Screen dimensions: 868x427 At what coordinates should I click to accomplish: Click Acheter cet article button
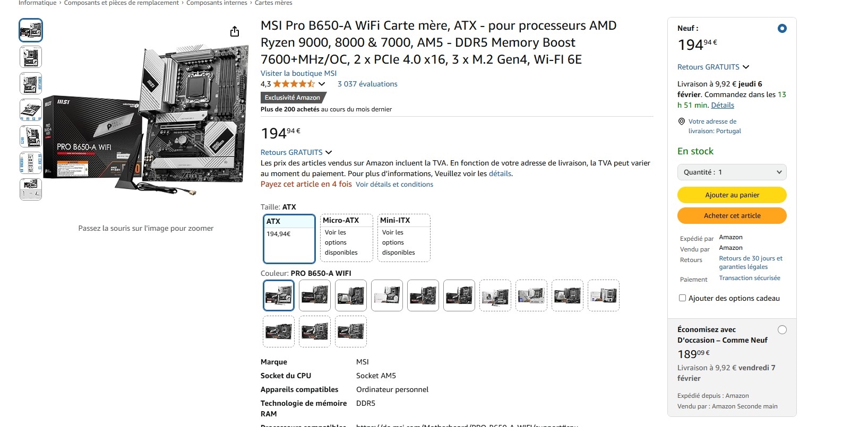pos(732,216)
